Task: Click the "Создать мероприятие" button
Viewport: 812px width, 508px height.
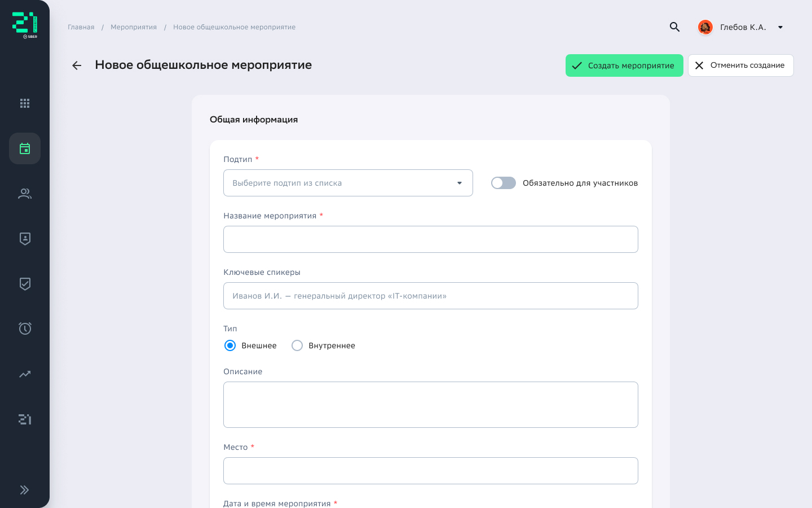Action: pos(624,65)
